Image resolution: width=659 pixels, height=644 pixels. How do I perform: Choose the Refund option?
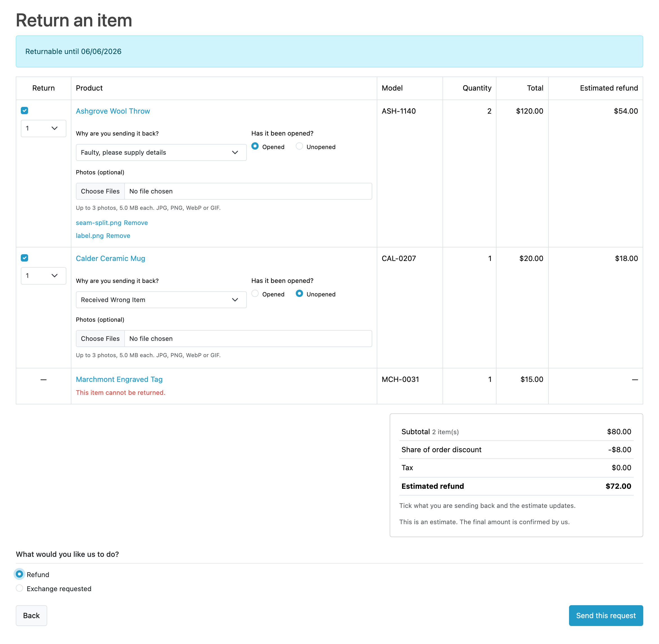[20, 574]
